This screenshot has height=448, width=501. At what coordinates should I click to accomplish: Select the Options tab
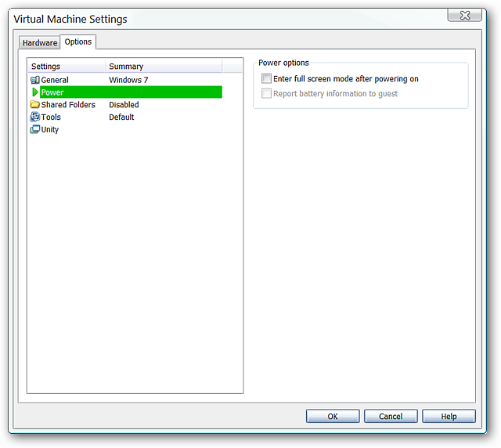[78, 42]
